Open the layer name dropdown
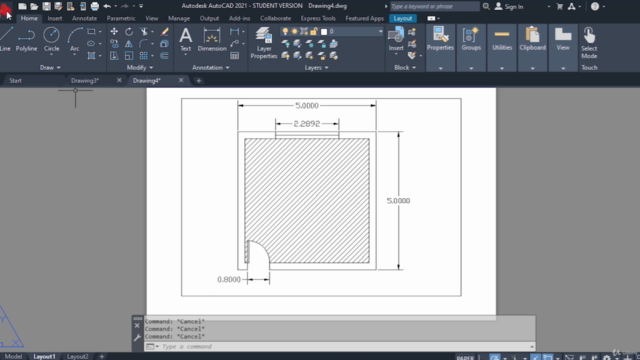Viewport: 640px width, 360px height. coord(380,31)
